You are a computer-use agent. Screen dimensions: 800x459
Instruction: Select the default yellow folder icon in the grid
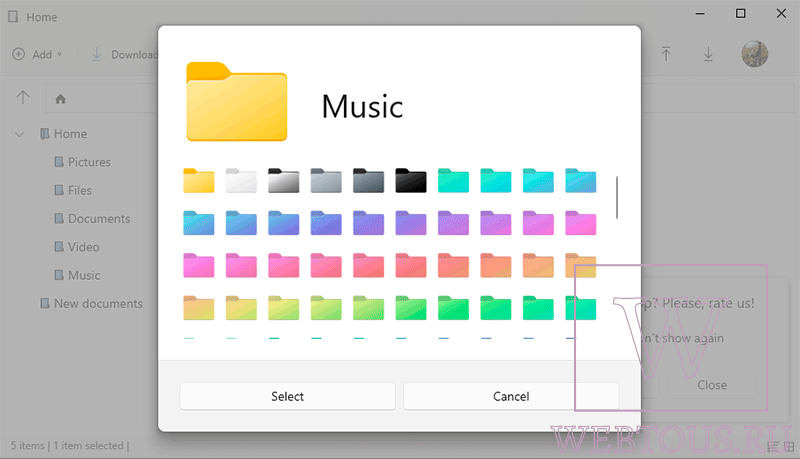click(x=199, y=181)
